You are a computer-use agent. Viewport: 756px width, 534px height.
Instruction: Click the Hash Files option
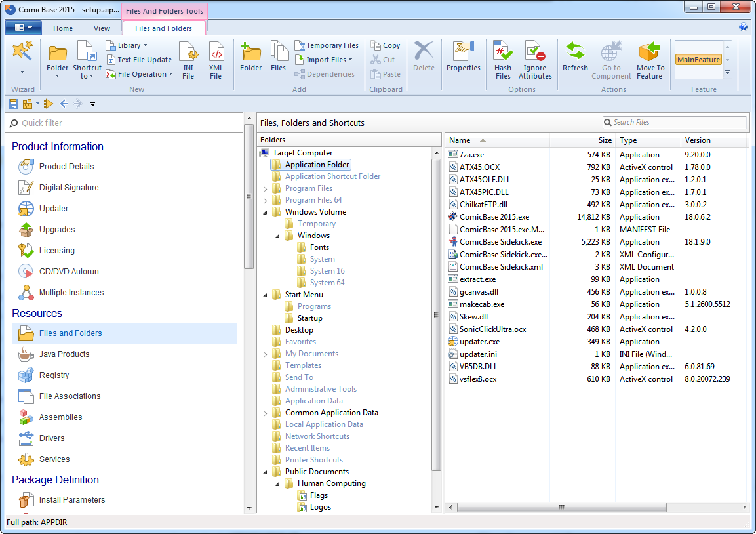pyautogui.click(x=502, y=60)
